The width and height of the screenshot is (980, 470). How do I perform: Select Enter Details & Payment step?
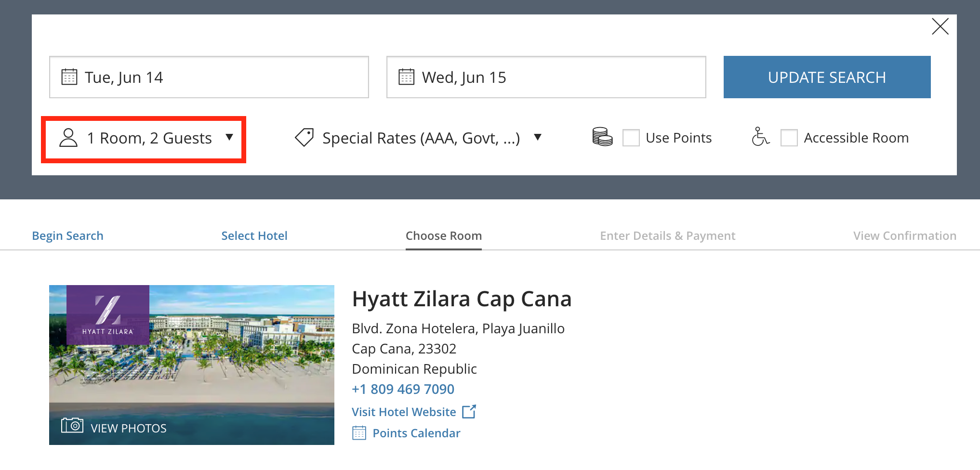coord(668,235)
